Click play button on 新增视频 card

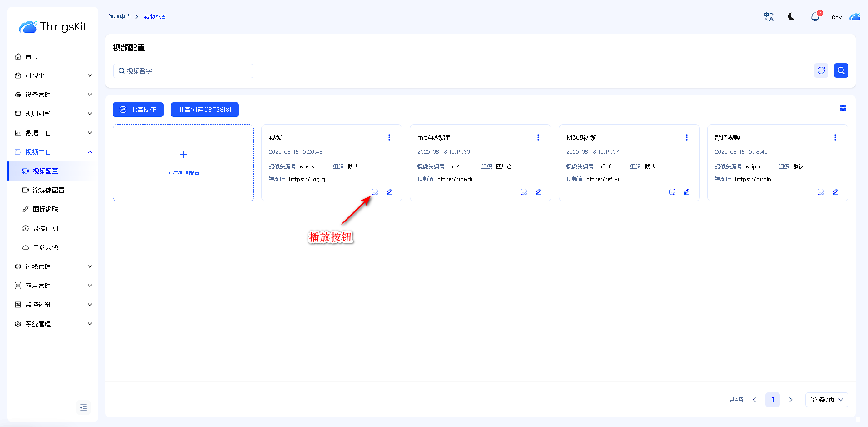coord(821,192)
